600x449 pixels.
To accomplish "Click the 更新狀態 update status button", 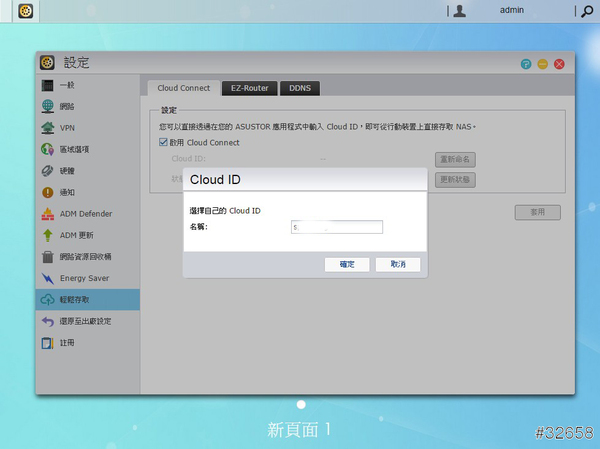I will [x=455, y=180].
